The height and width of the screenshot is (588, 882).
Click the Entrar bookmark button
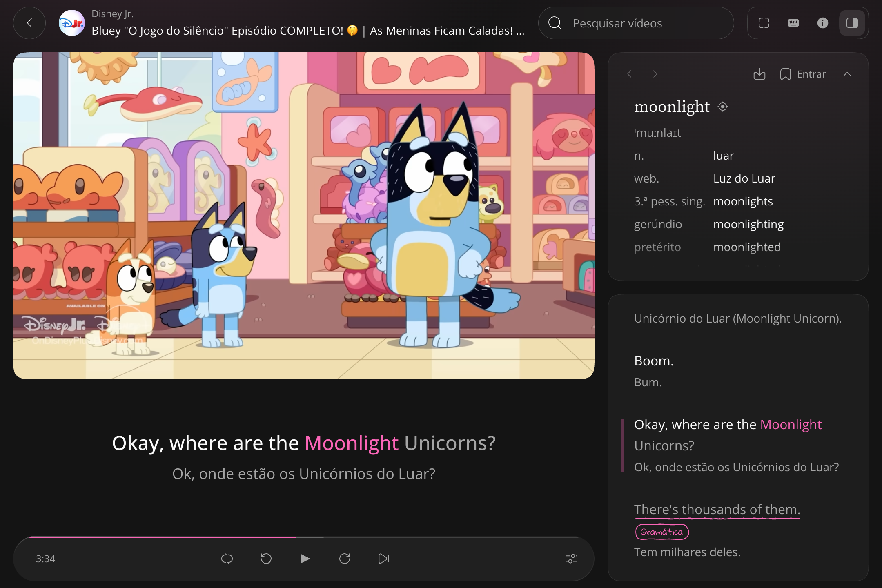(803, 74)
